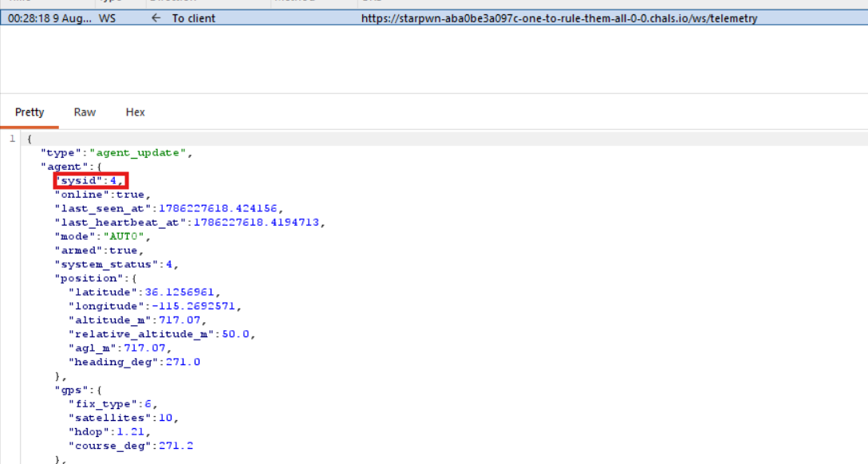Click the "heading_deg":271.0 line

(134, 362)
